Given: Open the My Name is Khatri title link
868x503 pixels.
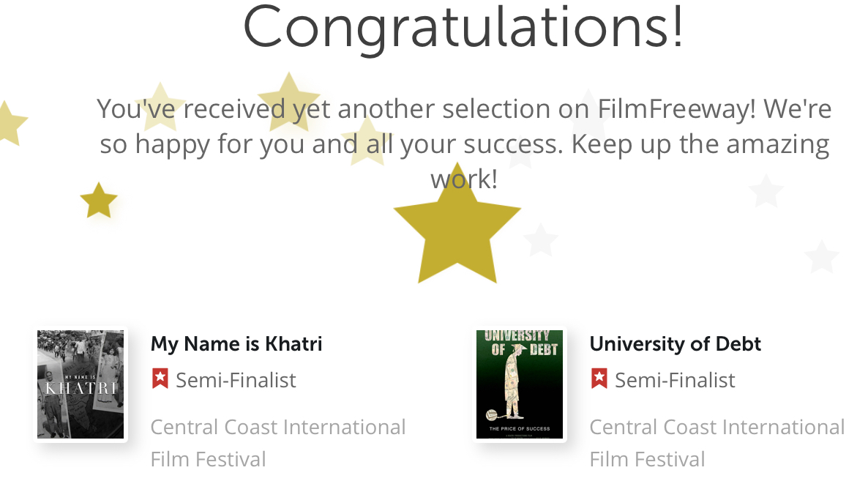Looking at the screenshot, I should 236,343.
